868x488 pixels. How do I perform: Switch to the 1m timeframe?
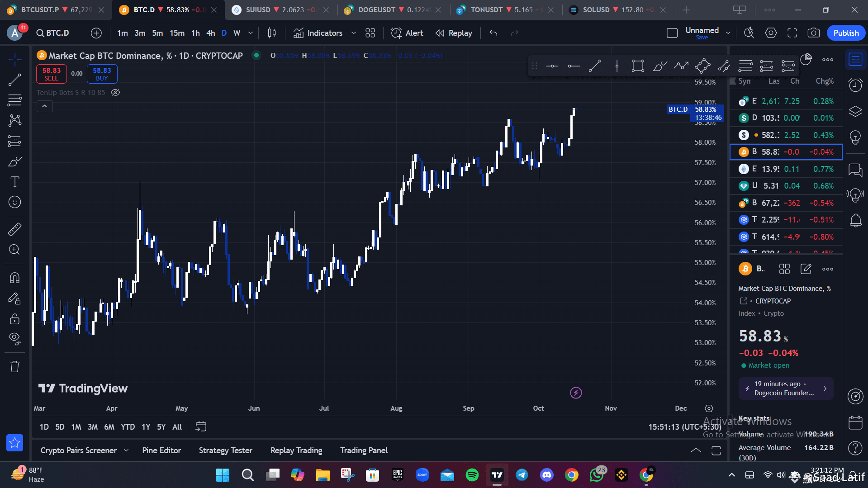coord(122,33)
